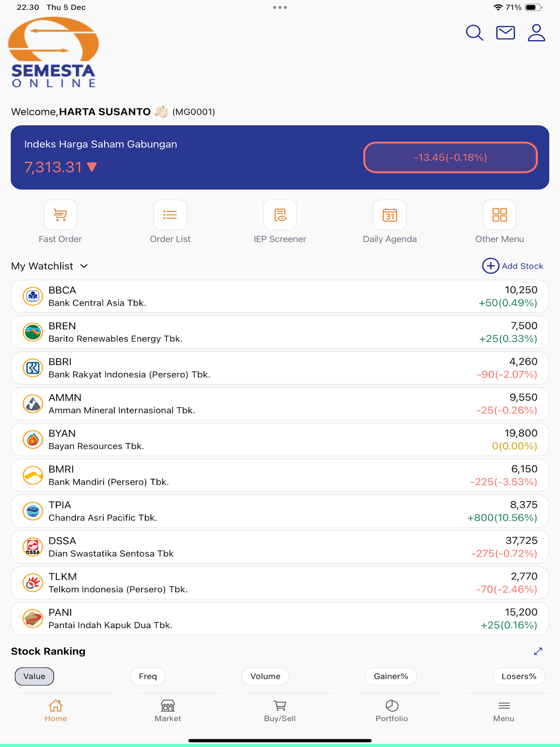Tap DSSA price 37,725
Screen dimensions: 560x747
tap(521, 541)
